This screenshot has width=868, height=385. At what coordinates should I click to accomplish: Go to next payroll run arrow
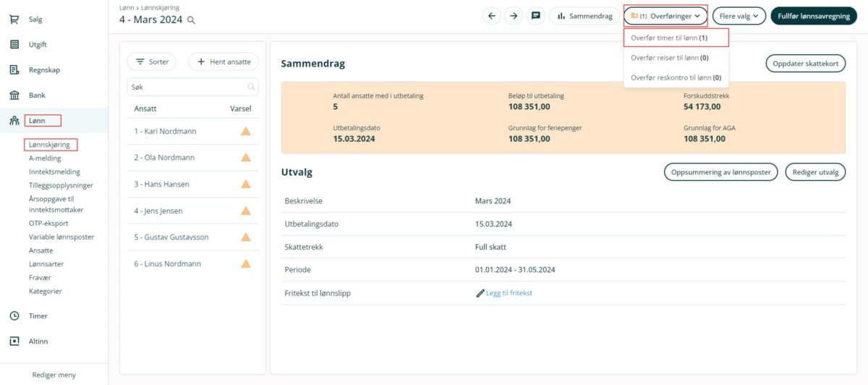point(514,16)
